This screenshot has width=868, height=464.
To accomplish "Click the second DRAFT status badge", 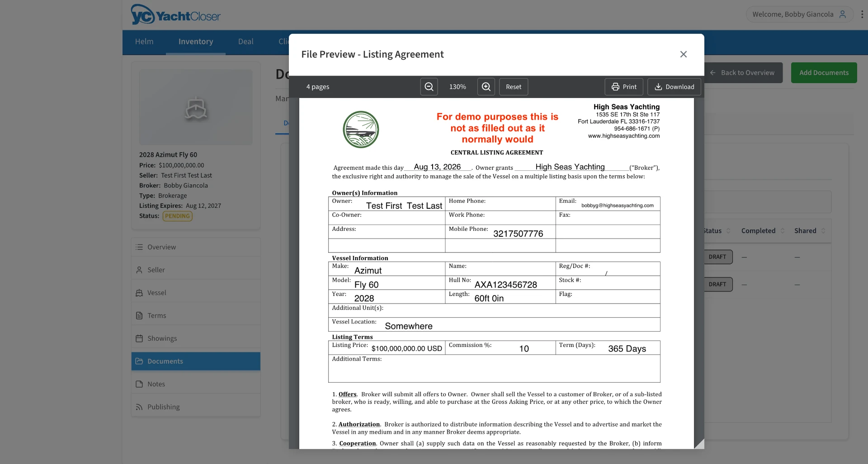I will point(718,285).
